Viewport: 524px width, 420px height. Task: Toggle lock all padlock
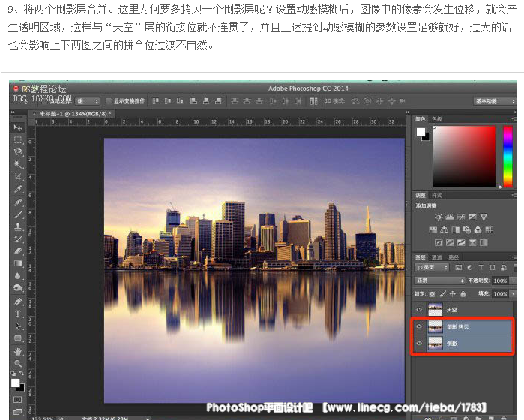coord(463,294)
